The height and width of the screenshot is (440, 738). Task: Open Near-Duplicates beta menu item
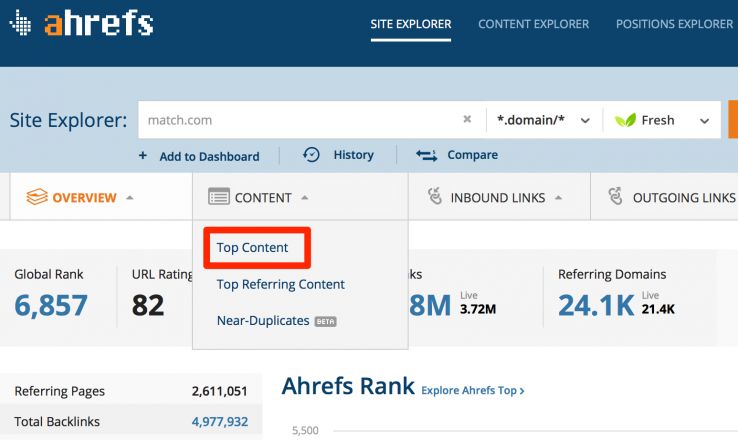263,321
